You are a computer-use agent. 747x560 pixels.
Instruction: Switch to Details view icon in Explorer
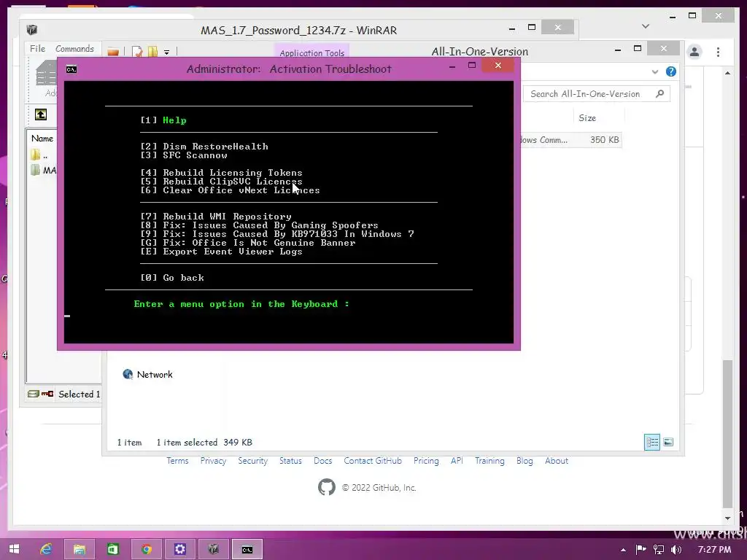pos(651,443)
